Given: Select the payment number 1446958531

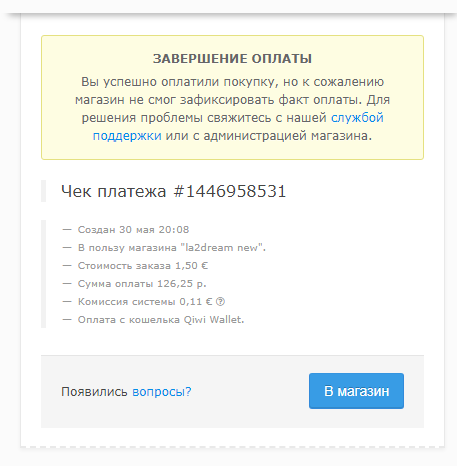Looking at the screenshot, I should [x=230, y=191].
